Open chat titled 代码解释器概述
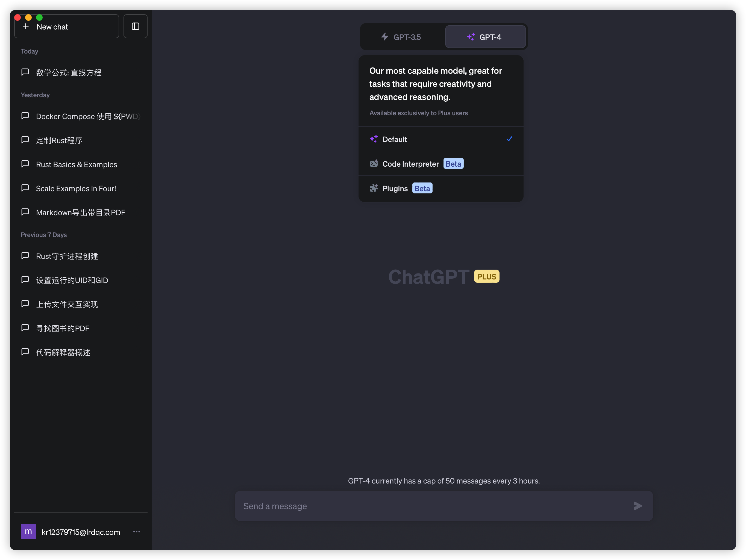 (81, 352)
